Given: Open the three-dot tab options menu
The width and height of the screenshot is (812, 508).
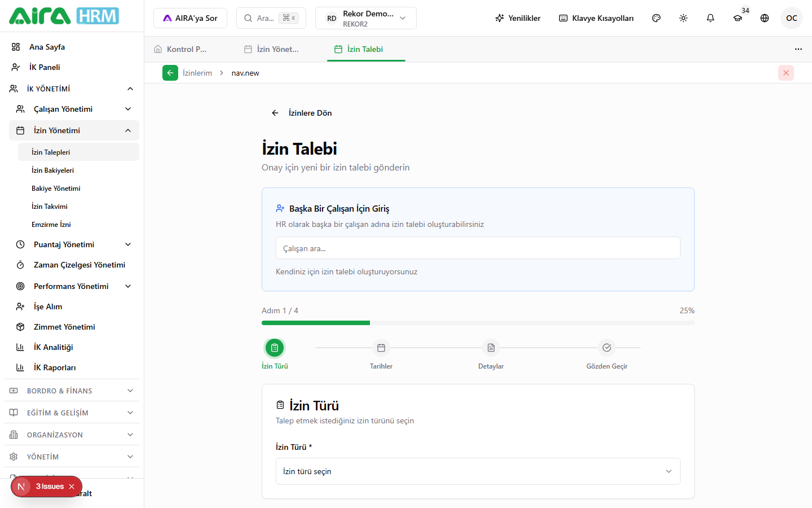Looking at the screenshot, I should (x=798, y=49).
